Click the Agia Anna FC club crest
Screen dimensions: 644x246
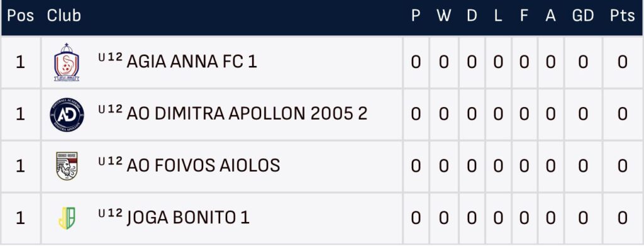(x=67, y=62)
